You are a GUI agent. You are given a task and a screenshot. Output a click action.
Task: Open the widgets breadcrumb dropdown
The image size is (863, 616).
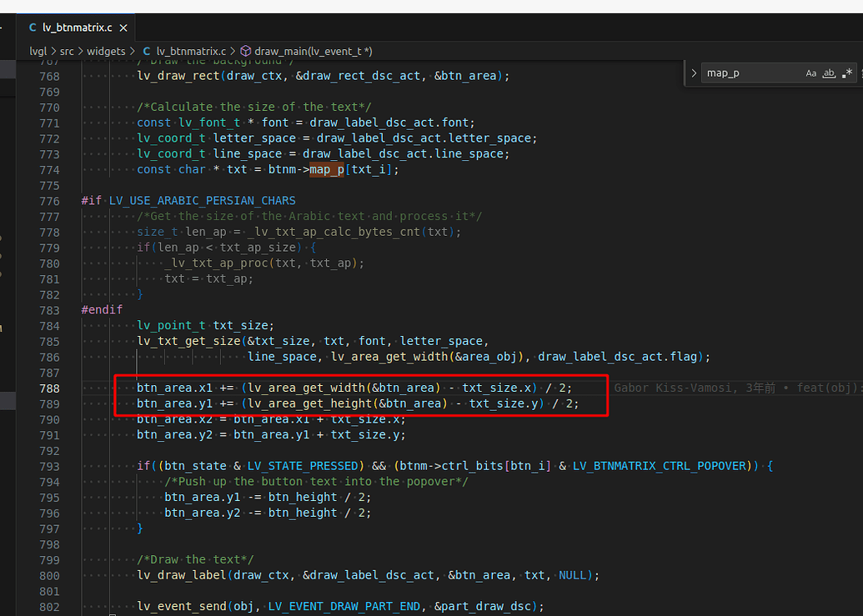tap(107, 51)
